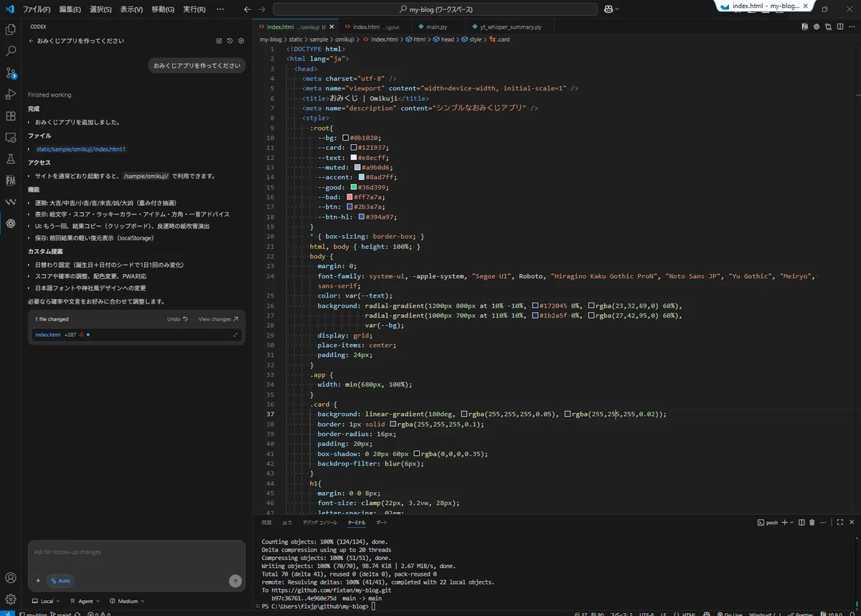Start a new Codex chat
Viewport: 861px width, 616px height.
coord(219,41)
